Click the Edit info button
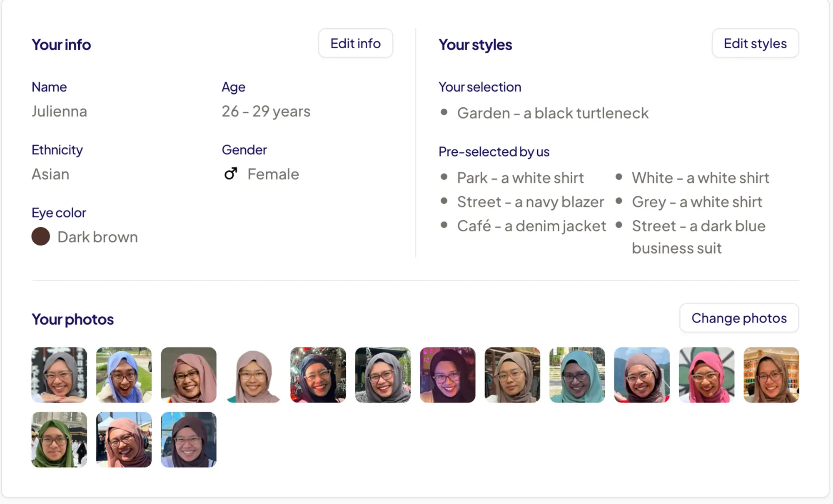The height and width of the screenshot is (504, 833). pyautogui.click(x=355, y=43)
